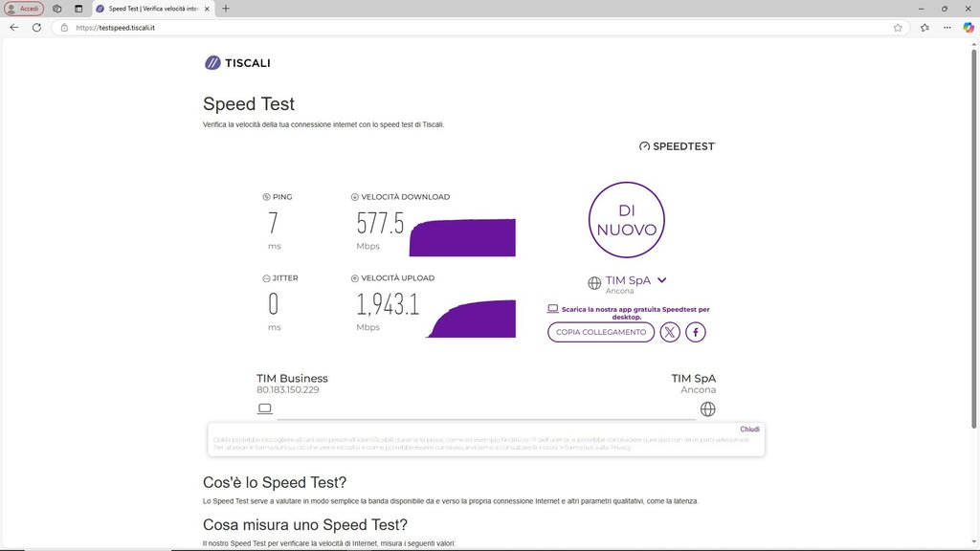Expand the TIM SpA server dropdown
This screenshot has width=980, height=551.
point(661,280)
